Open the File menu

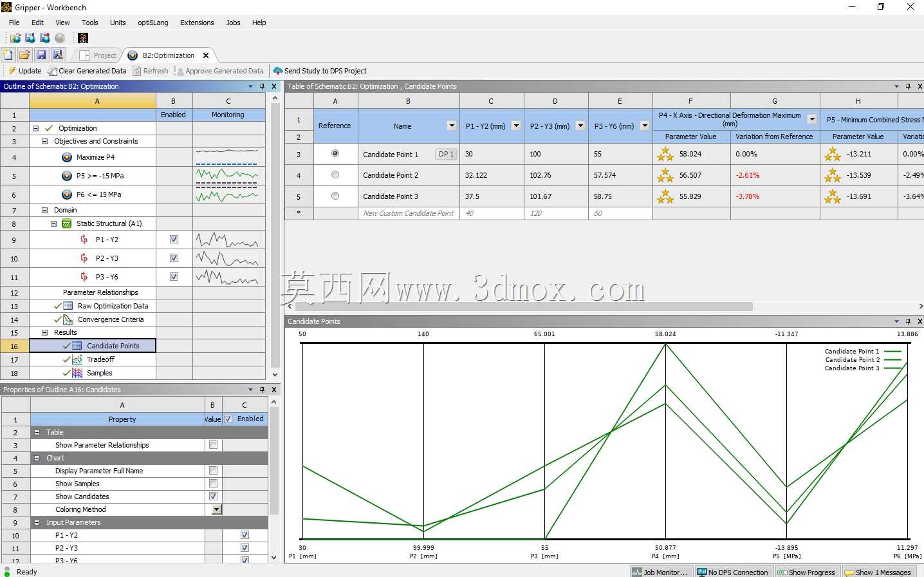(14, 23)
